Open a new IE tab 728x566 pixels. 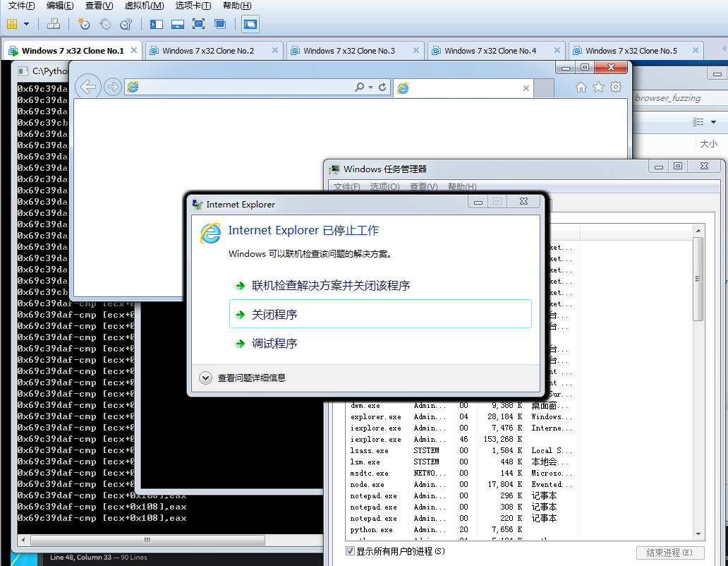coord(544,88)
